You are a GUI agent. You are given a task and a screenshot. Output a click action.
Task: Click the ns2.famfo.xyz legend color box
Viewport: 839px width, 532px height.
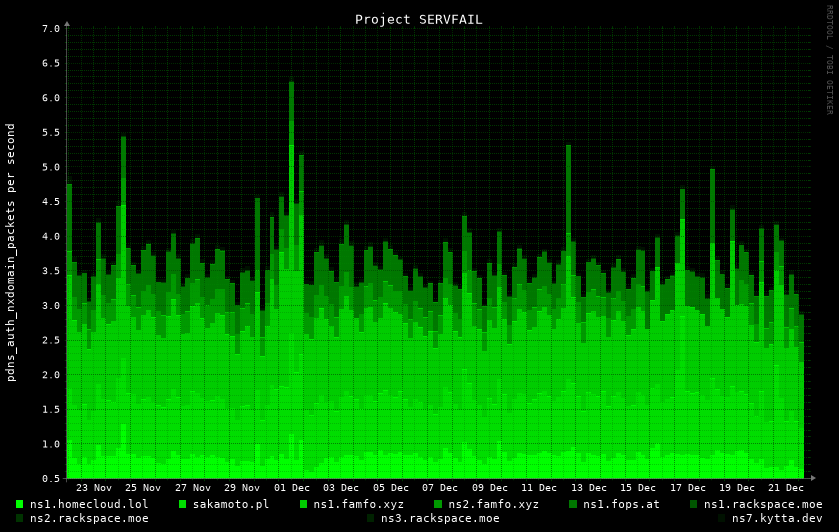[x=438, y=504]
